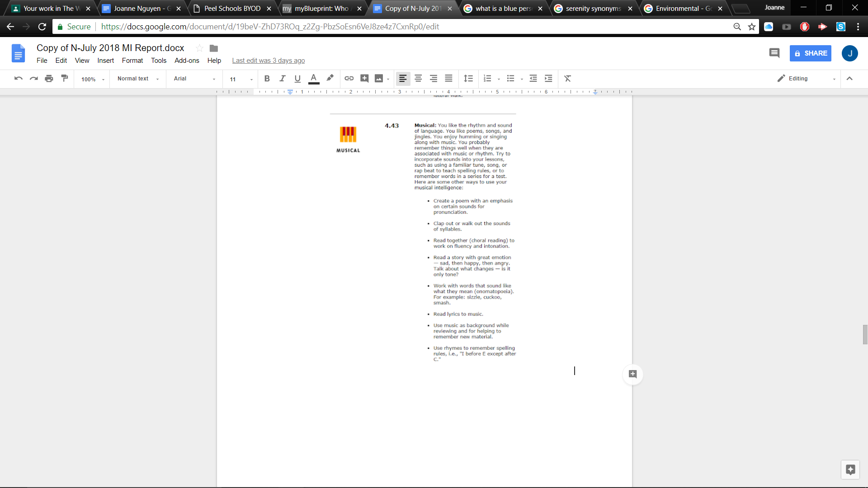
Task: Go back in browser
Action: point(10,27)
